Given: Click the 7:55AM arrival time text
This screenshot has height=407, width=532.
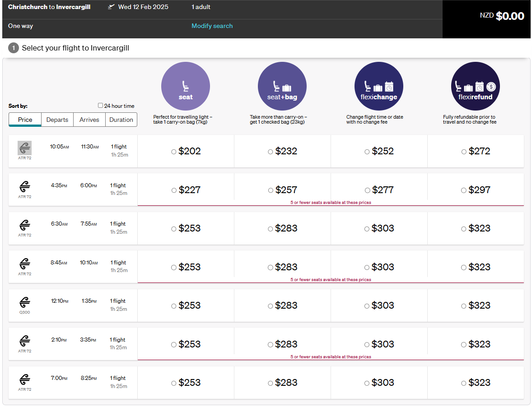Looking at the screenshot, I should [x=89, y=224].
